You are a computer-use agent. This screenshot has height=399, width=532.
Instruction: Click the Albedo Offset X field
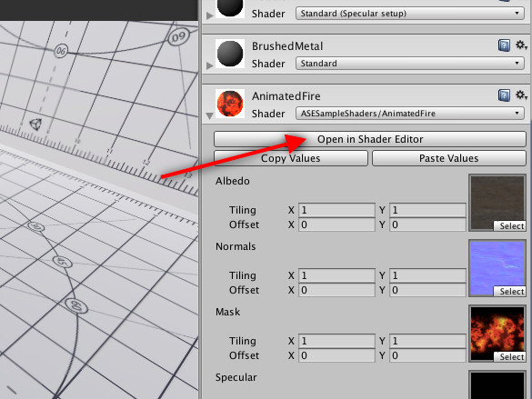[336, 224]
